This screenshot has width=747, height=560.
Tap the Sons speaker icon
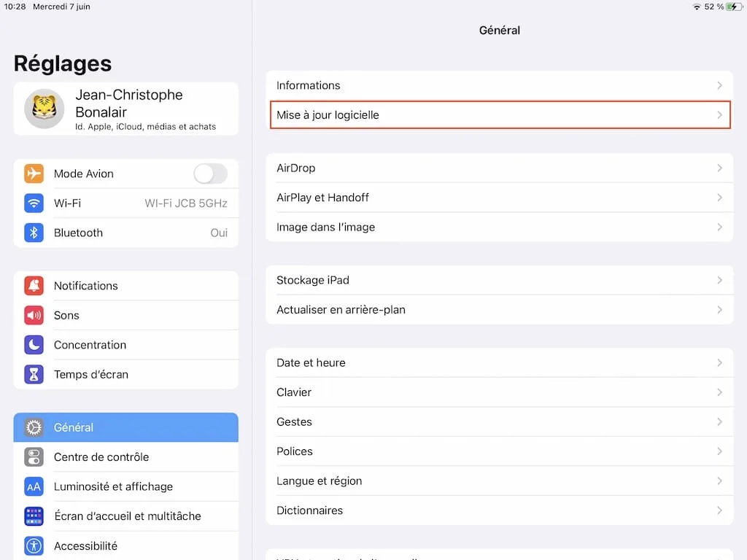pyautogui.click(x=34, y=315)
